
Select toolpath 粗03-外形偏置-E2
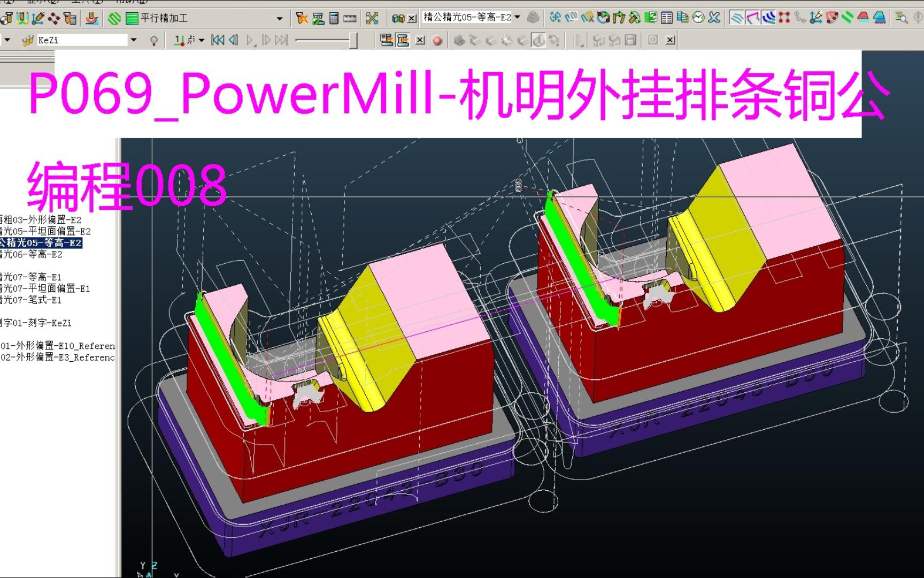pos(41,219)
